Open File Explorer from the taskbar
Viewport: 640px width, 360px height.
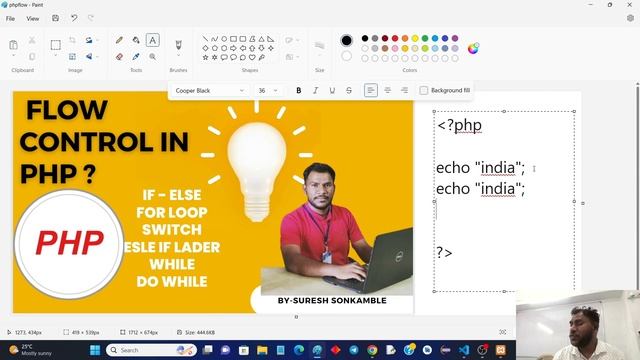point(262,350)
